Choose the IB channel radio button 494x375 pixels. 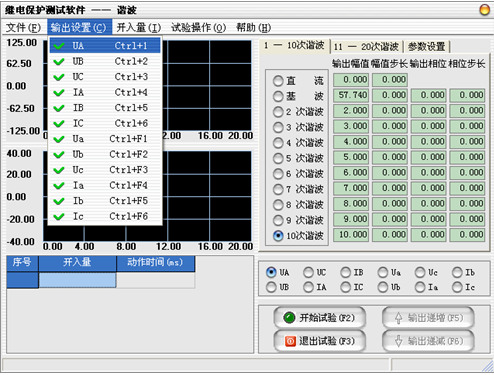tap(345, 272)
